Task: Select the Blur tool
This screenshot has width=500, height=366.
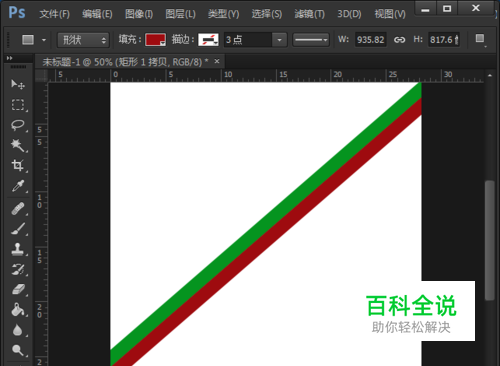Action: pos(17,330)
